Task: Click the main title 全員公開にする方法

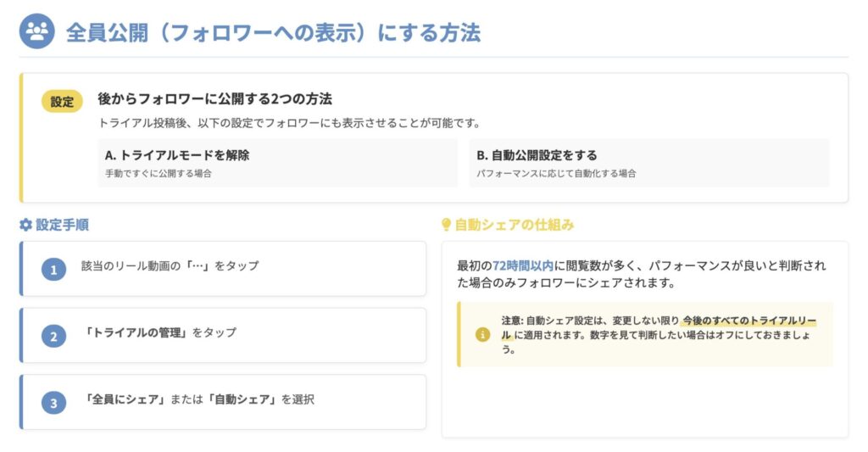Action: (x=273, y=33)
